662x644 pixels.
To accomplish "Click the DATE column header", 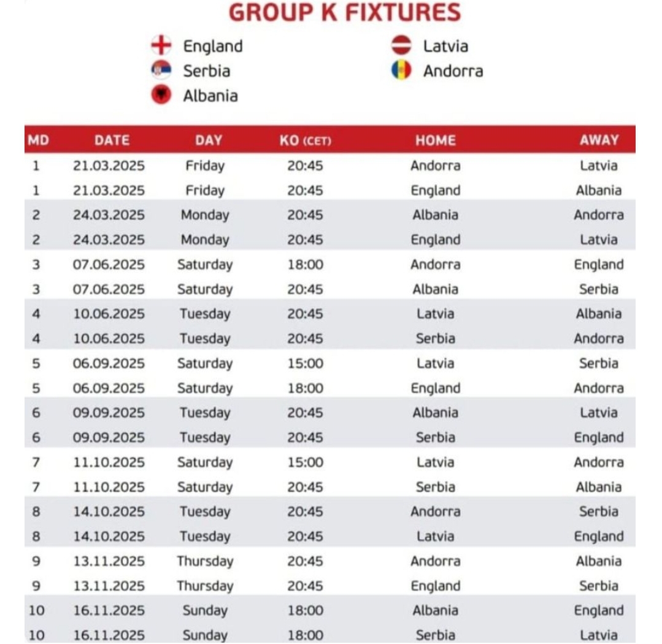I will 112,140.
